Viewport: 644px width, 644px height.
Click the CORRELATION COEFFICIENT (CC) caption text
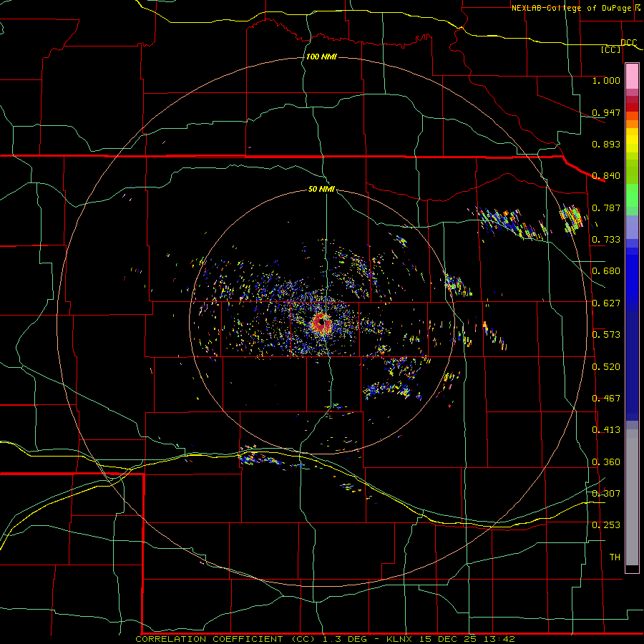coord(226,639)
